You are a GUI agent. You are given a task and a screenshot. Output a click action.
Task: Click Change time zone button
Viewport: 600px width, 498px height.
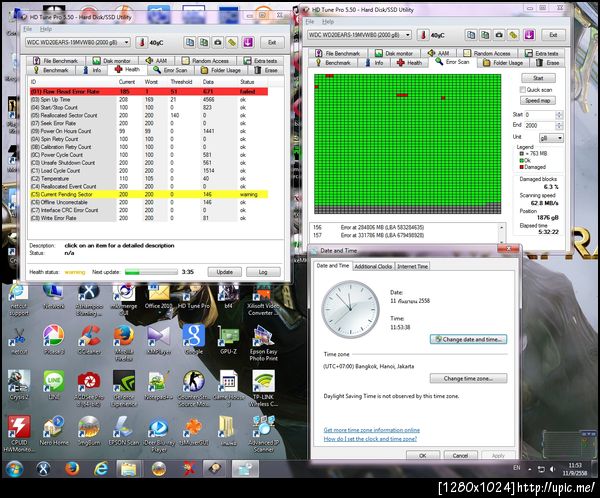pyautogui.click(x=468, y=379)
